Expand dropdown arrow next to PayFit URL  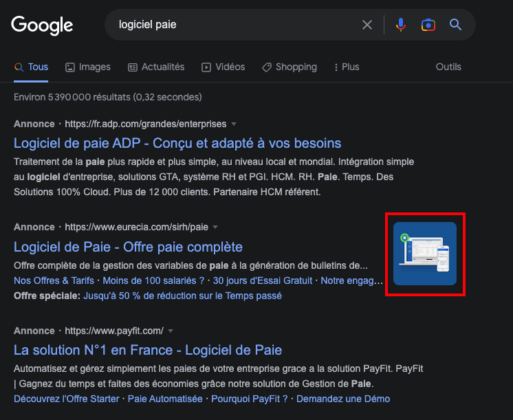point(171,331)
